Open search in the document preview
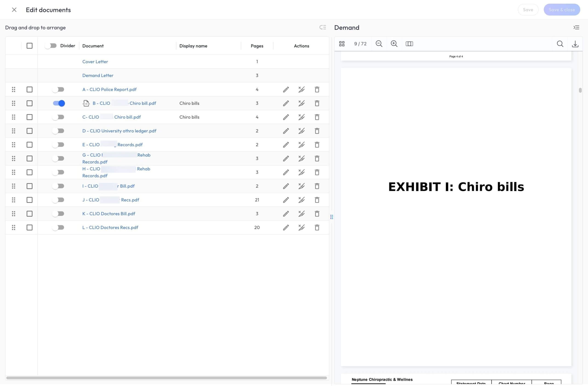Viewport: 588px width, 386px height. click(560, 44)
